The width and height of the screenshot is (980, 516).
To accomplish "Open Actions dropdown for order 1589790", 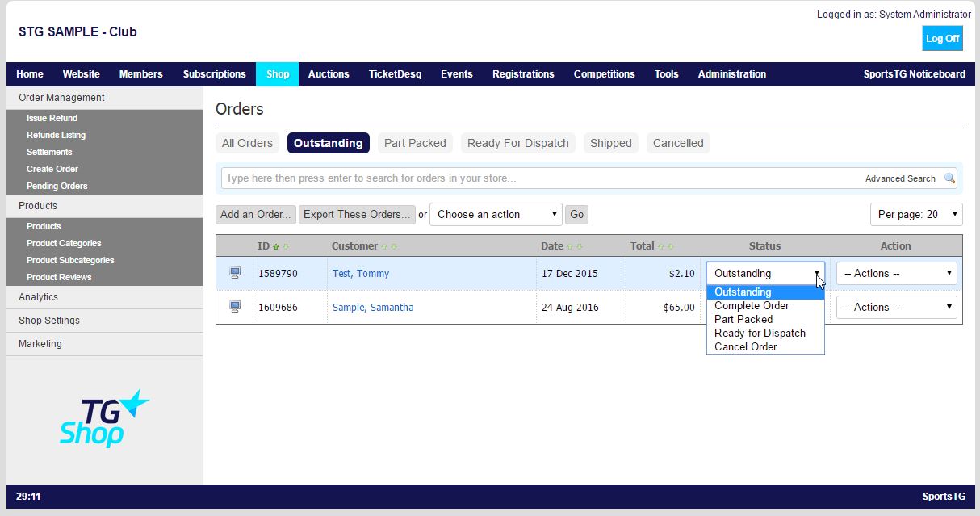I will [x=896, y=273].
